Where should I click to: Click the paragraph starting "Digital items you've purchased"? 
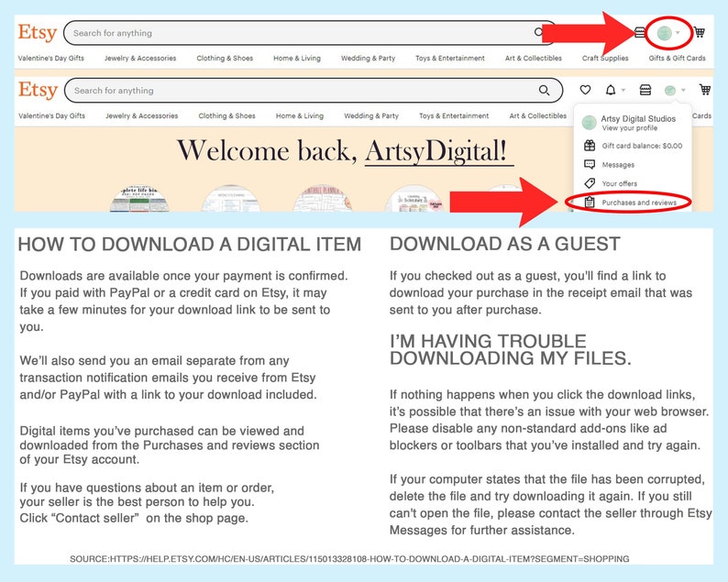pos(170,445)
